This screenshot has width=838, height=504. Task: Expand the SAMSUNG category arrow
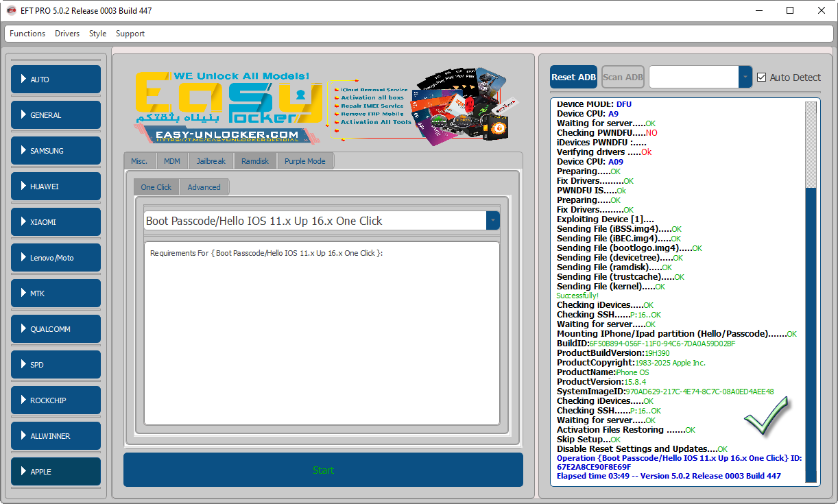pos(23,151)
